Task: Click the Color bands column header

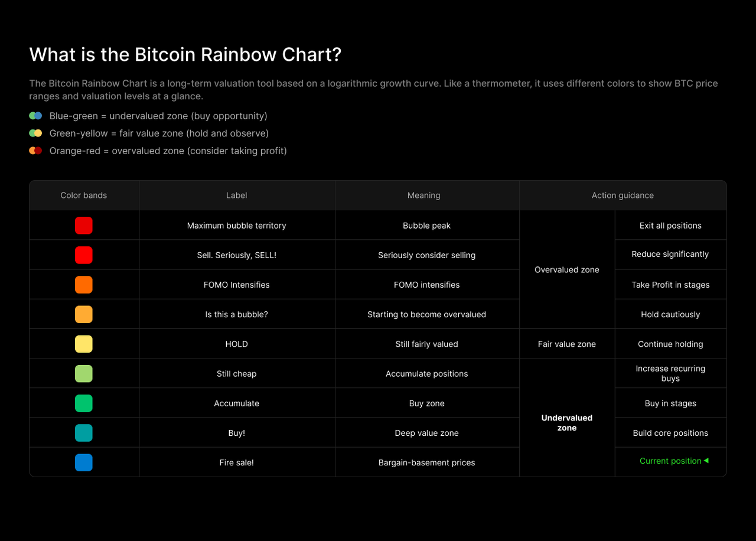Action: pos(84,195)
